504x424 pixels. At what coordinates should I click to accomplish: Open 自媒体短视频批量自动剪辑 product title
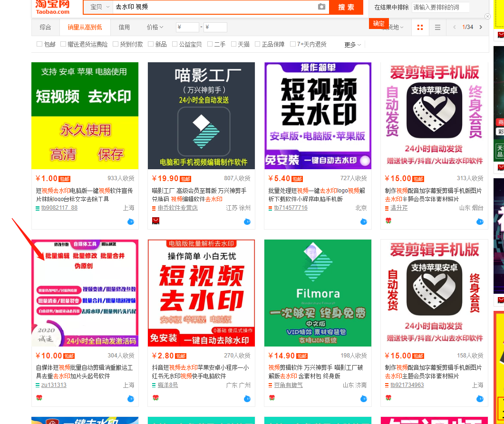tap(84, 372)
